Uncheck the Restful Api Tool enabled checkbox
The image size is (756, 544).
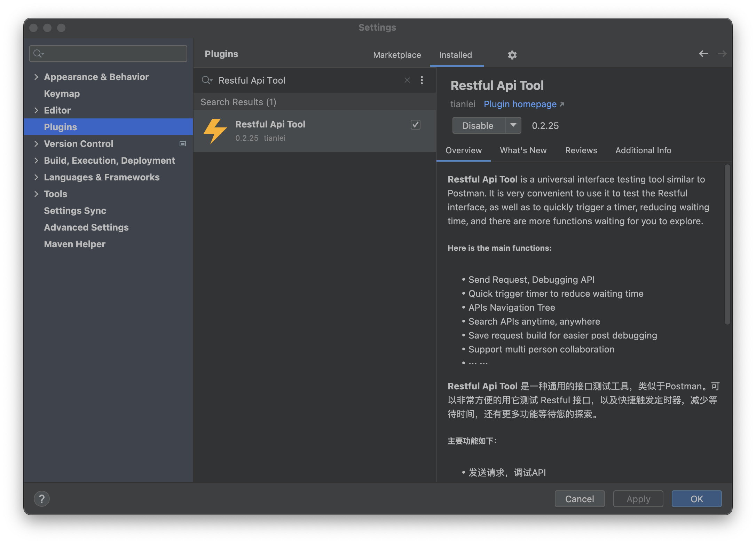(415, 125)
